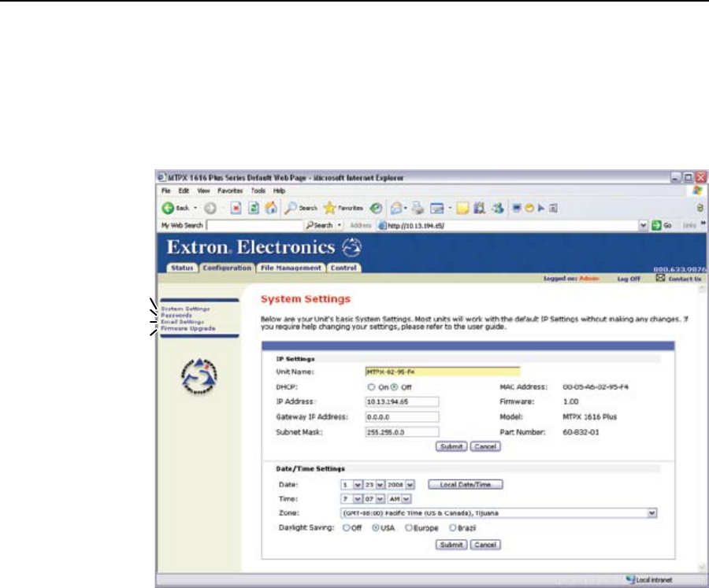The height and width of the screenshot is (588, 709).
Task: Open the AM/PM time dropdown
Action: [x=406, y=498]
